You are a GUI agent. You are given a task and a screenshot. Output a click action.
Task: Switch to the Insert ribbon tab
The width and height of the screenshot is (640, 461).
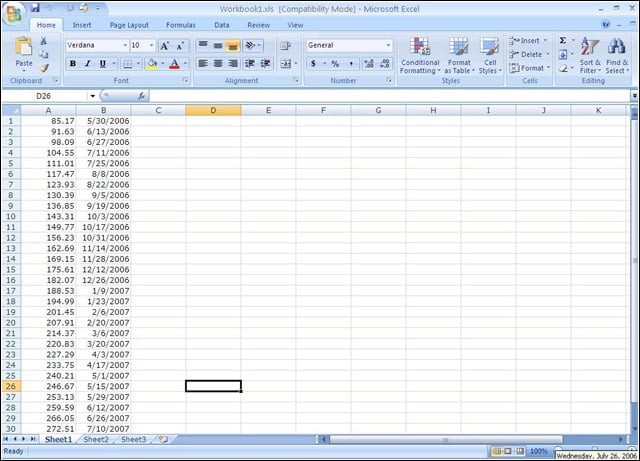point(82,25)
